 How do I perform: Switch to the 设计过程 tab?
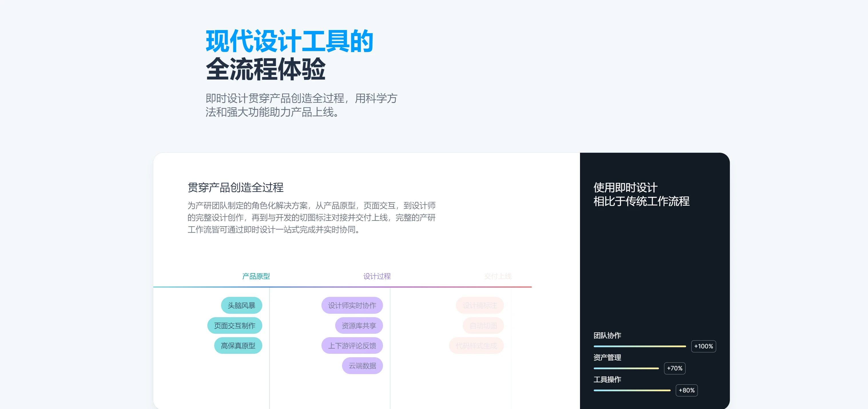[377, 276]
